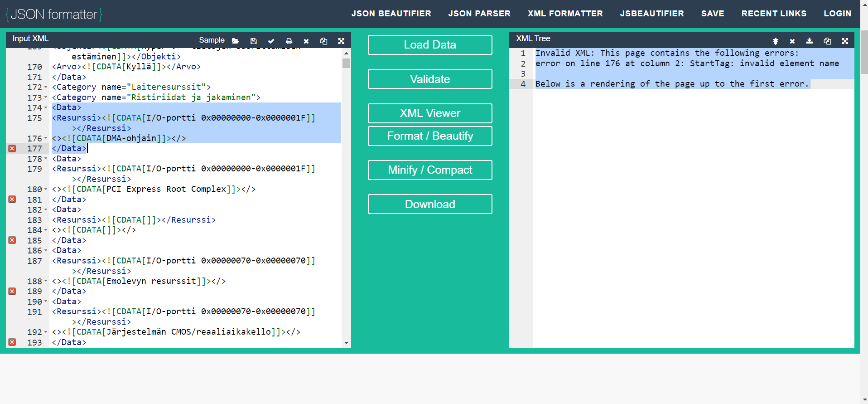Collapse the fold arrow at line 186

pos(46,250)
